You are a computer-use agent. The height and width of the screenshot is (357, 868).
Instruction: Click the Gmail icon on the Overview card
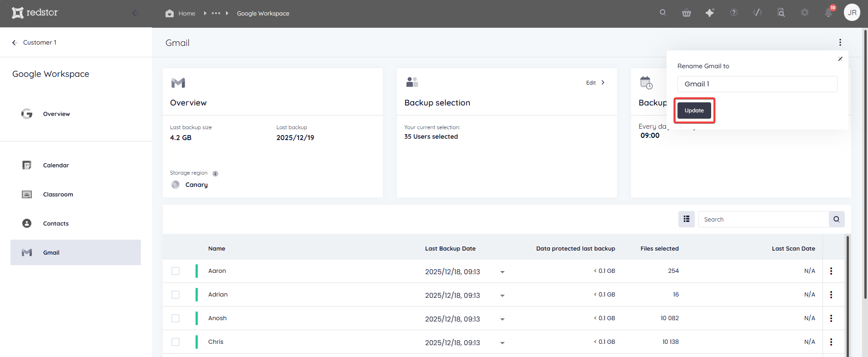click(x=178, y=83)
